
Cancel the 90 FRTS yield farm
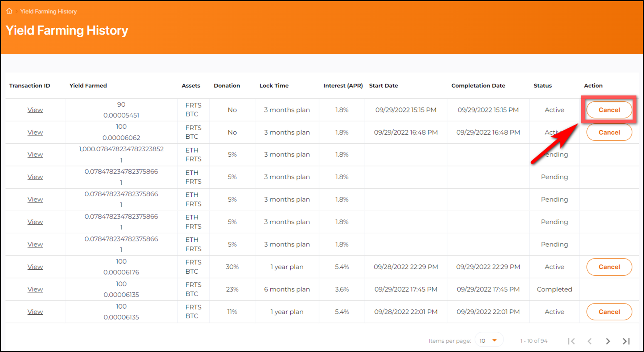[x=609, y=110]
